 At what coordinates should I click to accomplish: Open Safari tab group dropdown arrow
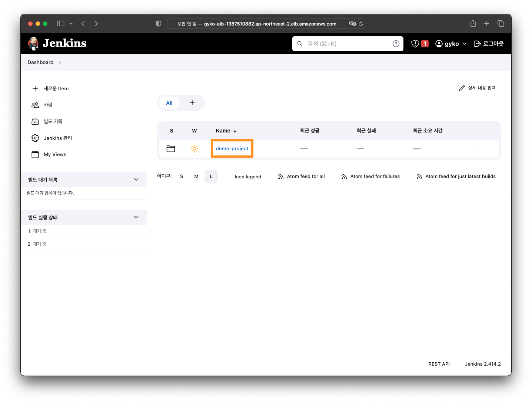[71, 24]
